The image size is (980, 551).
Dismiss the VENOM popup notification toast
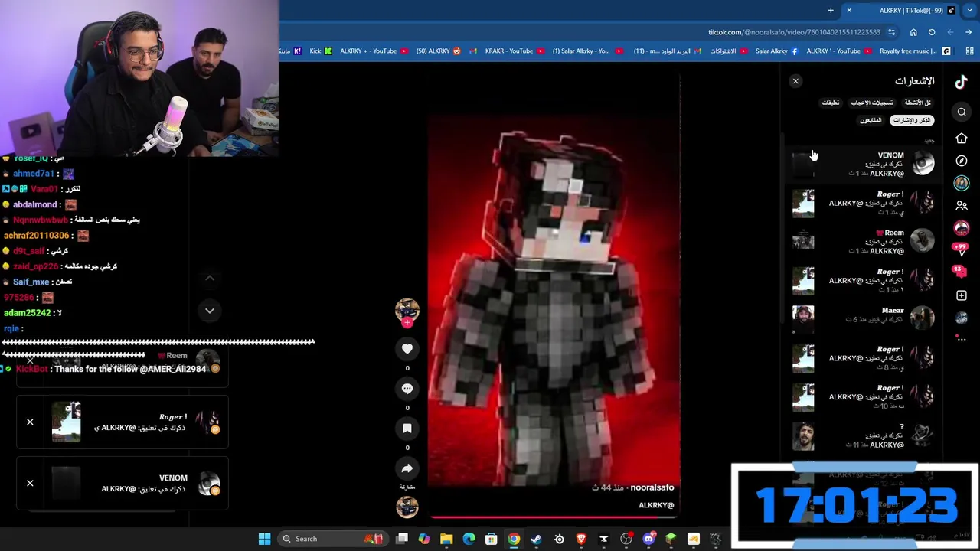click(30, 483)
